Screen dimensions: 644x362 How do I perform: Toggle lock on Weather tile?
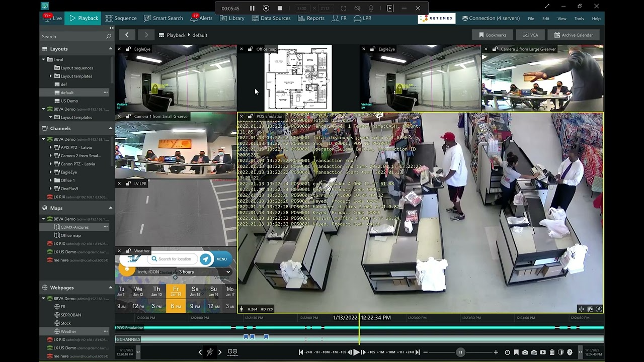pos(128,251)
